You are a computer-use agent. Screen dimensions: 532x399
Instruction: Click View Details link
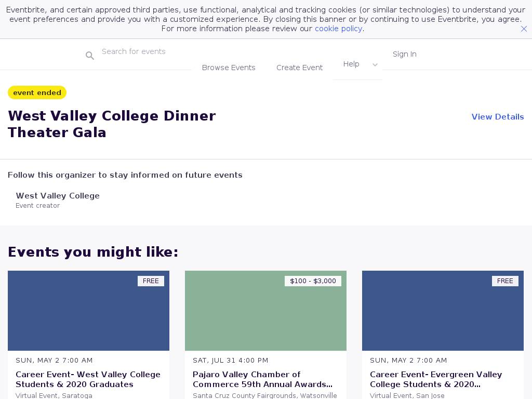(497, 117)
